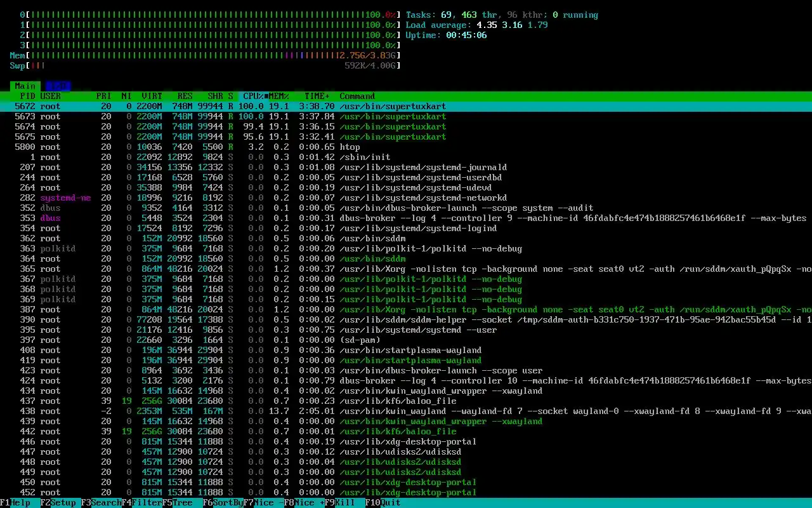Click the Tasks count line
This screenshot has width=812, height=508.
coord(502,15)
